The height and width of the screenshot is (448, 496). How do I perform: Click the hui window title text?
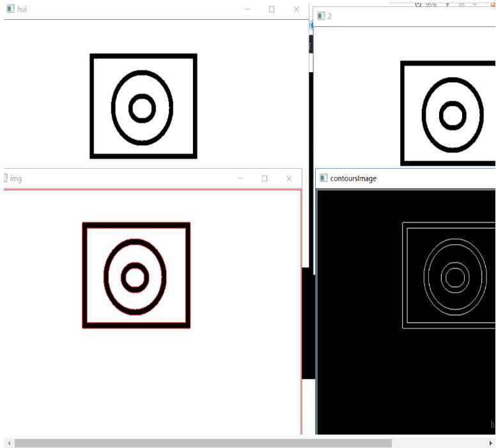(22, 9)
